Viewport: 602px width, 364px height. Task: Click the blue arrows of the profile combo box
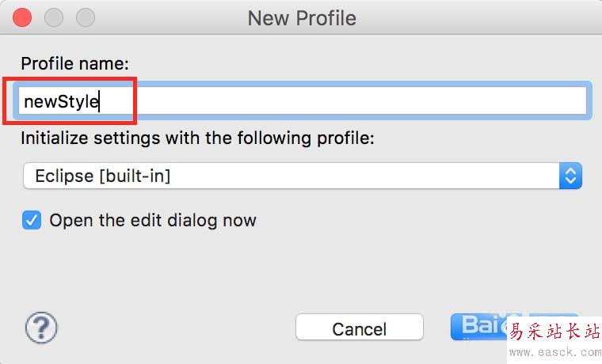[x=570, y=176]
